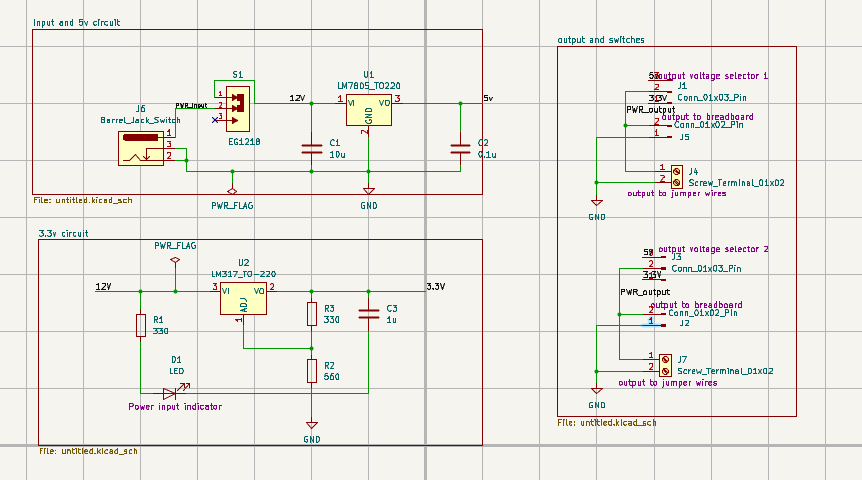Click the PWR_input net label
Viewport: 862px width, 480px height.
[191, 106]
